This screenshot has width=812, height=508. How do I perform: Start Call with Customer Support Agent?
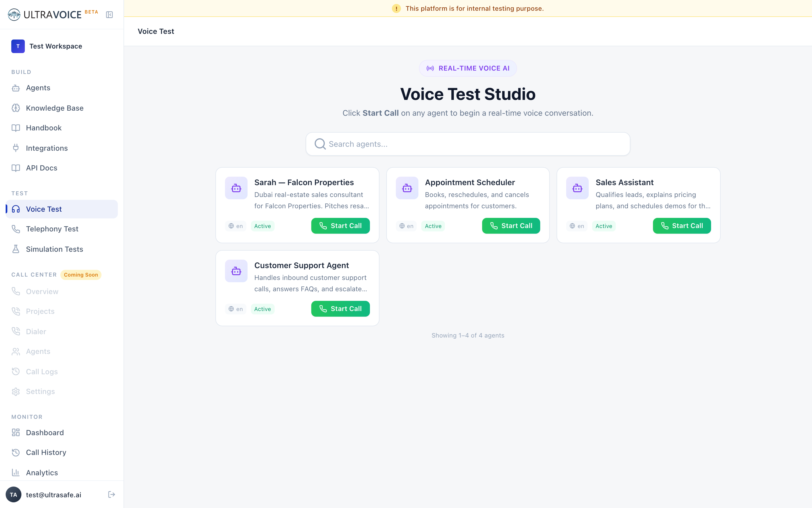tap(340, 309)
